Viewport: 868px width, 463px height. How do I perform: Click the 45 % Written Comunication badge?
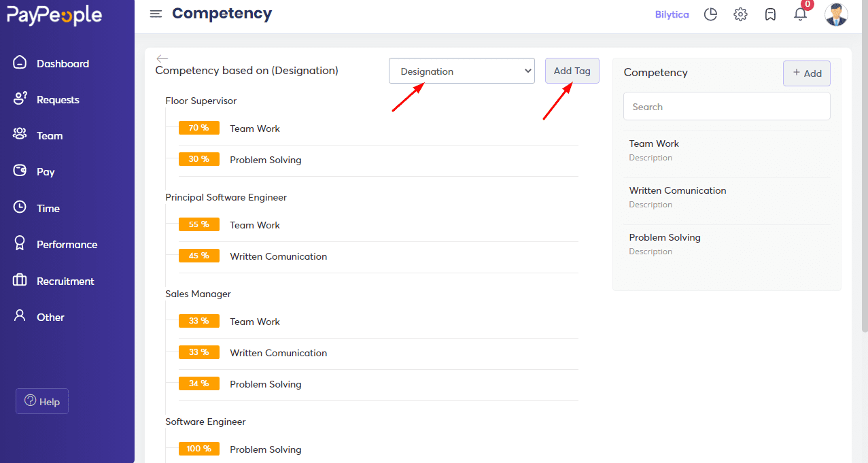coord(199,256)
